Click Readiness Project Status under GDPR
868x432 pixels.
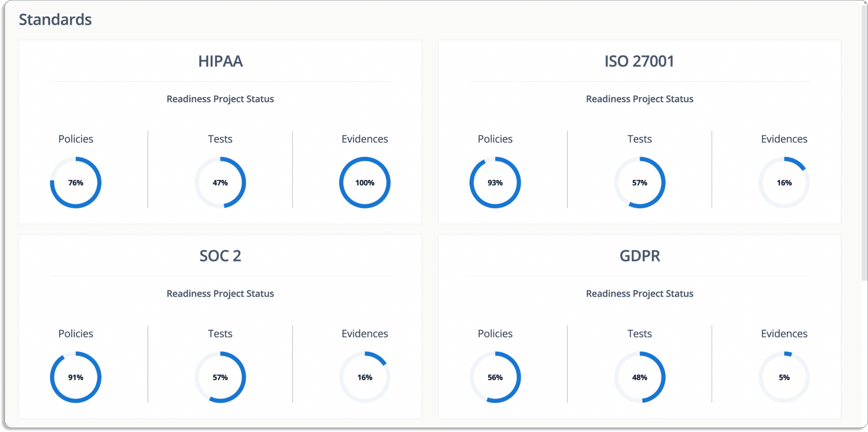pos(640,294)
